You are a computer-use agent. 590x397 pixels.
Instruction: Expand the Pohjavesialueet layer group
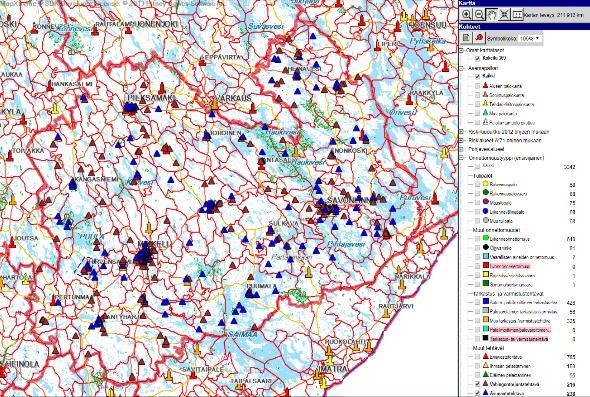(462, 149)
